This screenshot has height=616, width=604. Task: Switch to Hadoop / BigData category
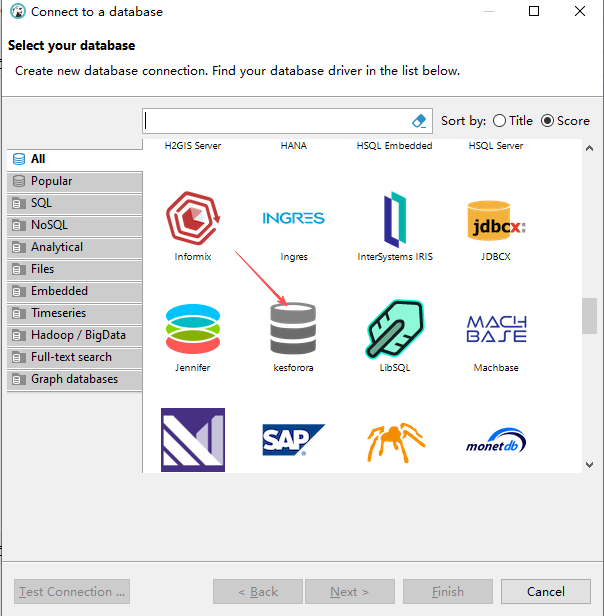pos(75,335)
